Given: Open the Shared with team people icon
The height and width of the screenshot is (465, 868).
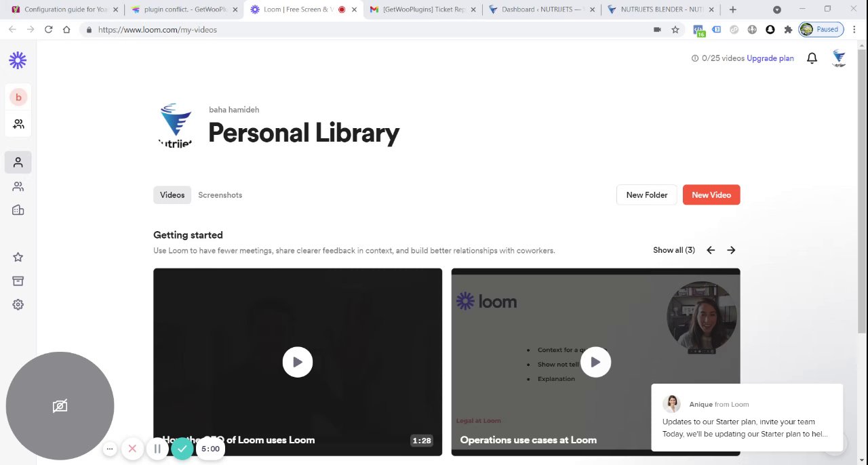Looking at the screenshot, I should (18, 186).
